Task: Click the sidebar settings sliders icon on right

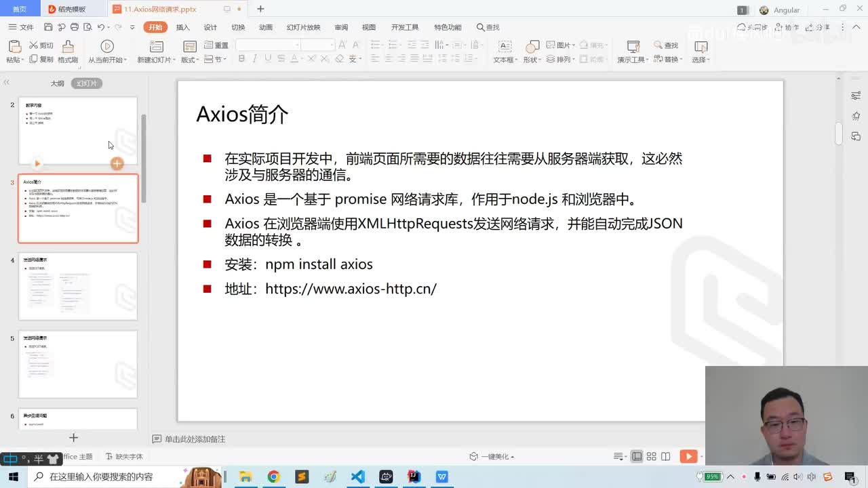Action: tap(856, 96)
